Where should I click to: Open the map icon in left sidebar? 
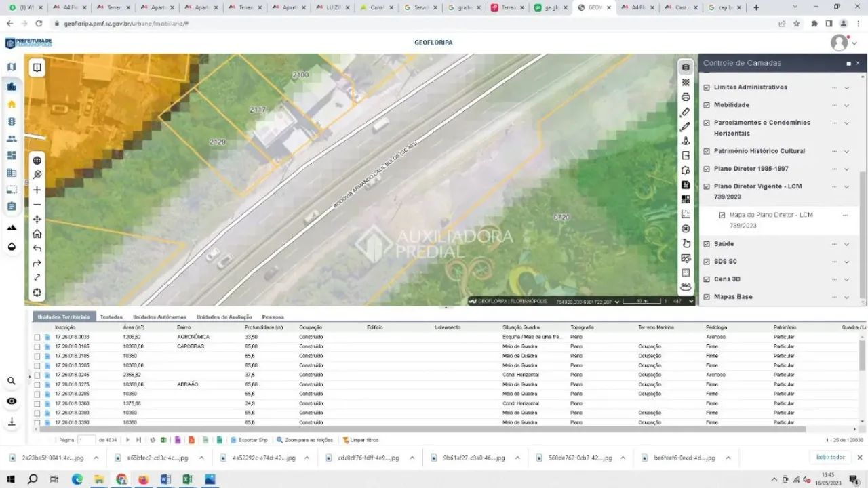(x=12, y=67)
